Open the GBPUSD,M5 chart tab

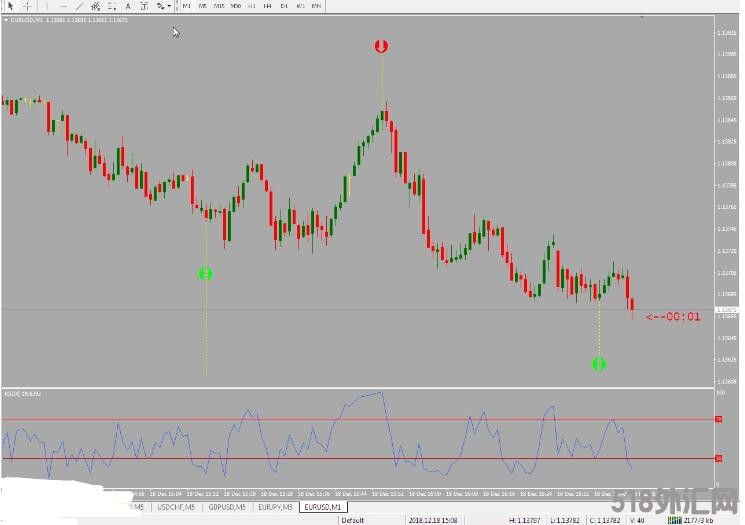pyautogui.click(x=227, y=507)
